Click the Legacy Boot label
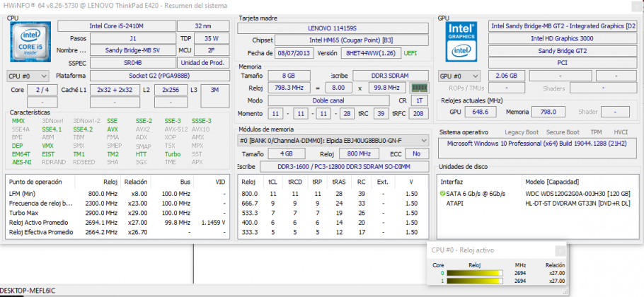Screen dimensions: 644x297 tap(522, 132)
